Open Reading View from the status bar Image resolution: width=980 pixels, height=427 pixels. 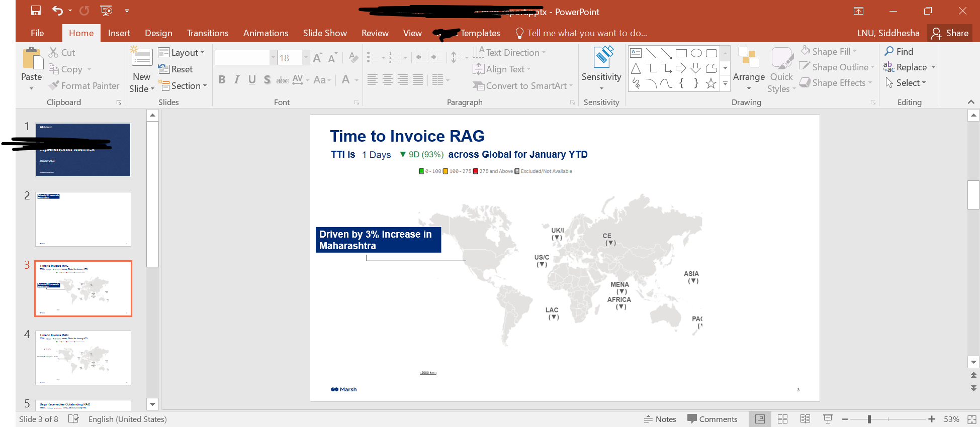(x=805, y=419)
